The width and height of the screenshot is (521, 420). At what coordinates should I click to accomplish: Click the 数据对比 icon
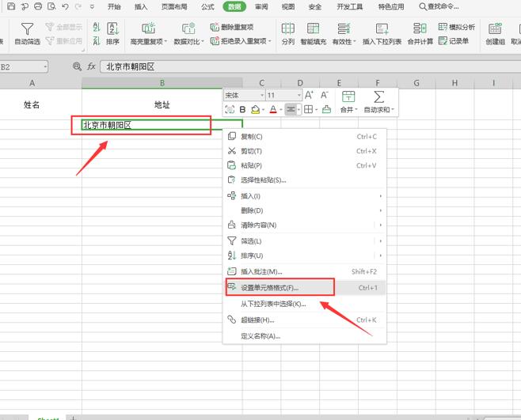[188, 28]
